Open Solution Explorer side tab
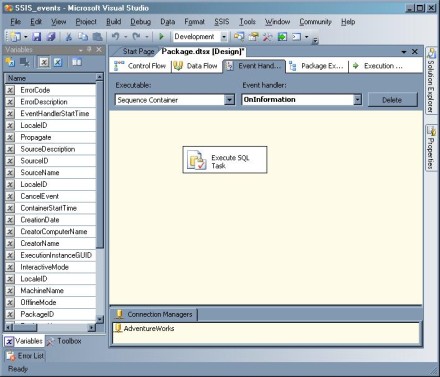The height and width of the screenshot is (377, 440). [431, 81]
